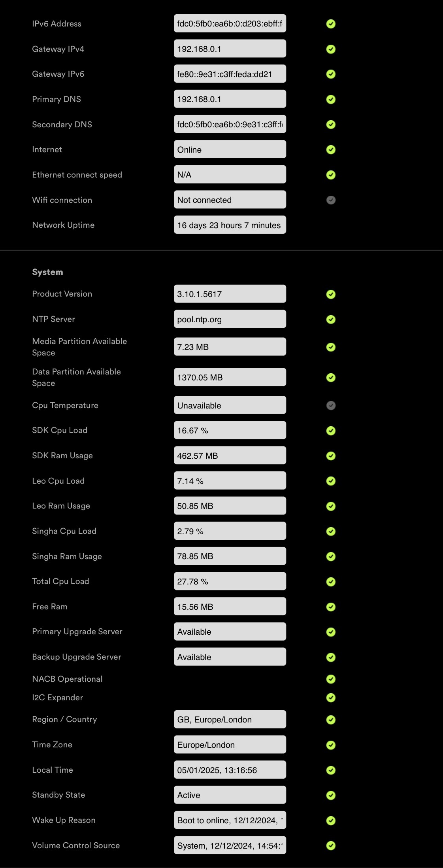Click the Secondary DNS address field
The width and height of the screenshot is (443, 868).
230,125
